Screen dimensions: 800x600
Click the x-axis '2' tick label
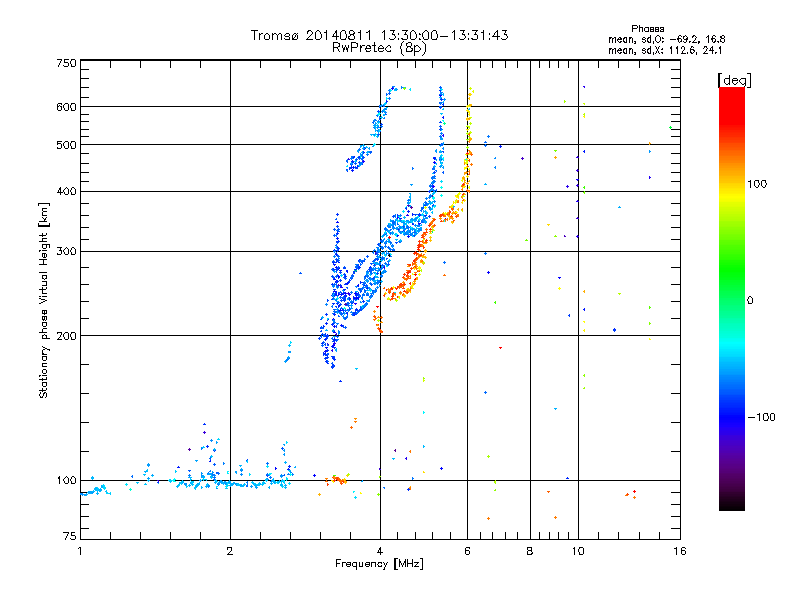point(230,551)
